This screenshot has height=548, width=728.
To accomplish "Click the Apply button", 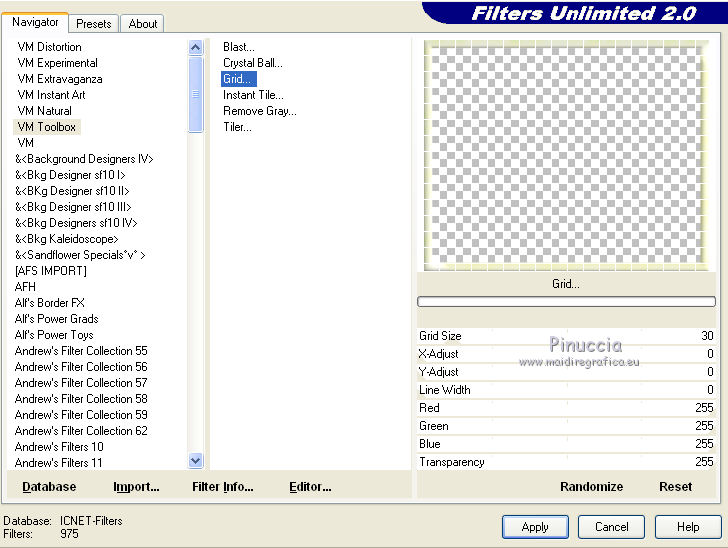I will tap(535, 527).
